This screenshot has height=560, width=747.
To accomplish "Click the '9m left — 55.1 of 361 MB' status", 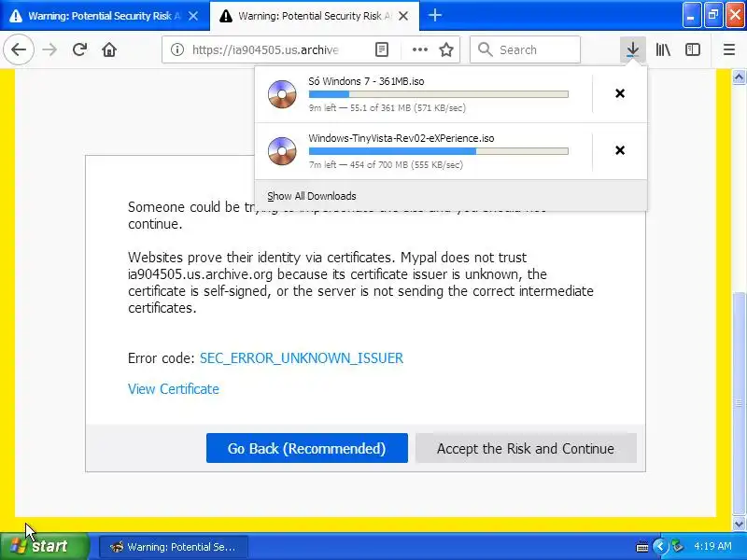I will click(387, 108).
